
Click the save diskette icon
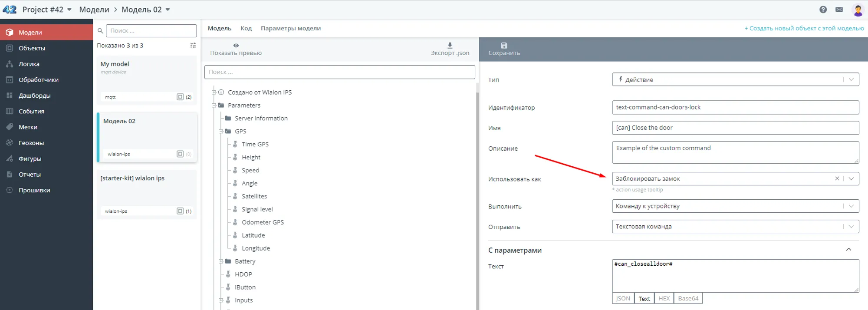[504, 46]
